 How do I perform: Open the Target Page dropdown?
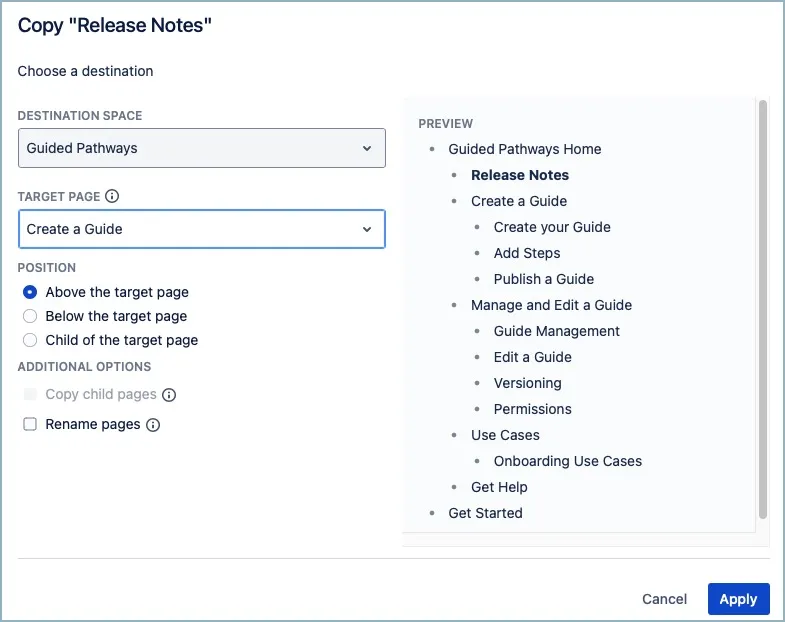tap(202, 229)
